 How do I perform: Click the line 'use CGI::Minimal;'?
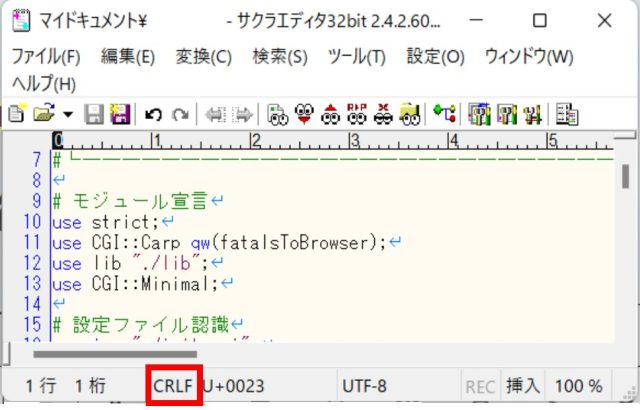pyautogui.click(x=135, y=284)
